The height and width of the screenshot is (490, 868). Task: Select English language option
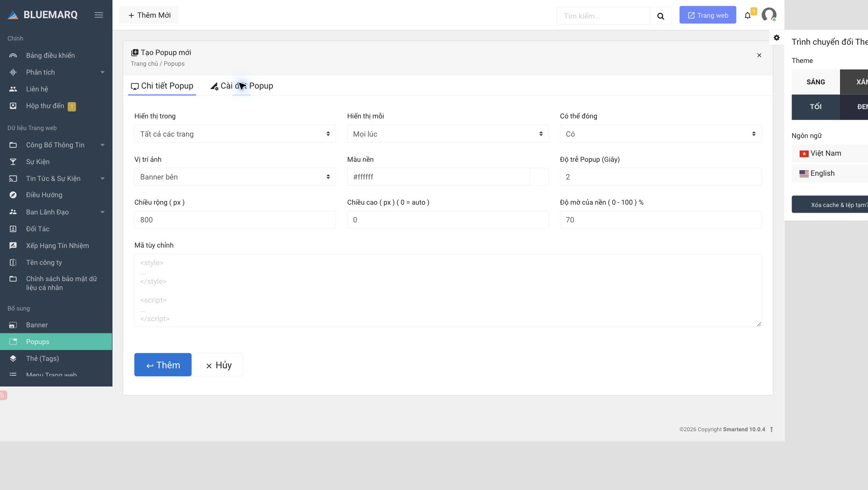pos(830,173)
